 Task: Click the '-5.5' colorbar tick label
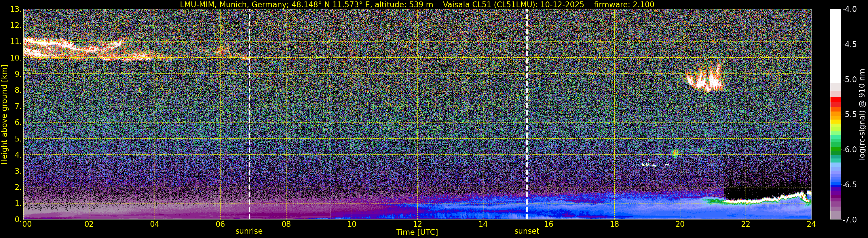(849, 115)
